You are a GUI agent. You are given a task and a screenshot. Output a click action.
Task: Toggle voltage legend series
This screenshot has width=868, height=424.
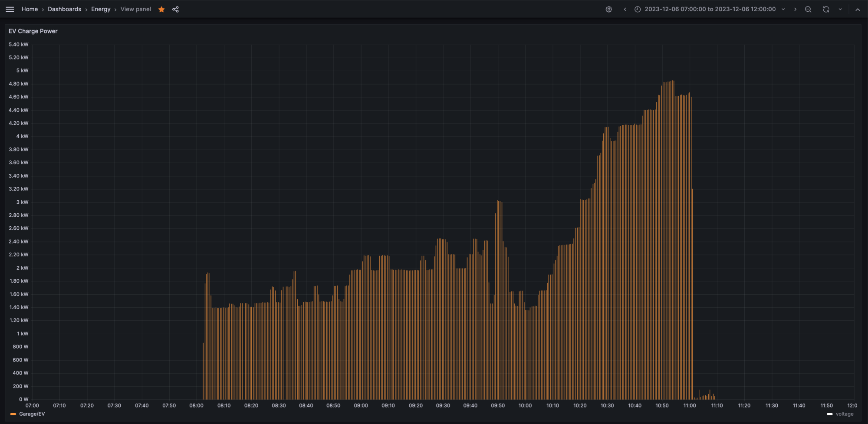pos(845,414)
